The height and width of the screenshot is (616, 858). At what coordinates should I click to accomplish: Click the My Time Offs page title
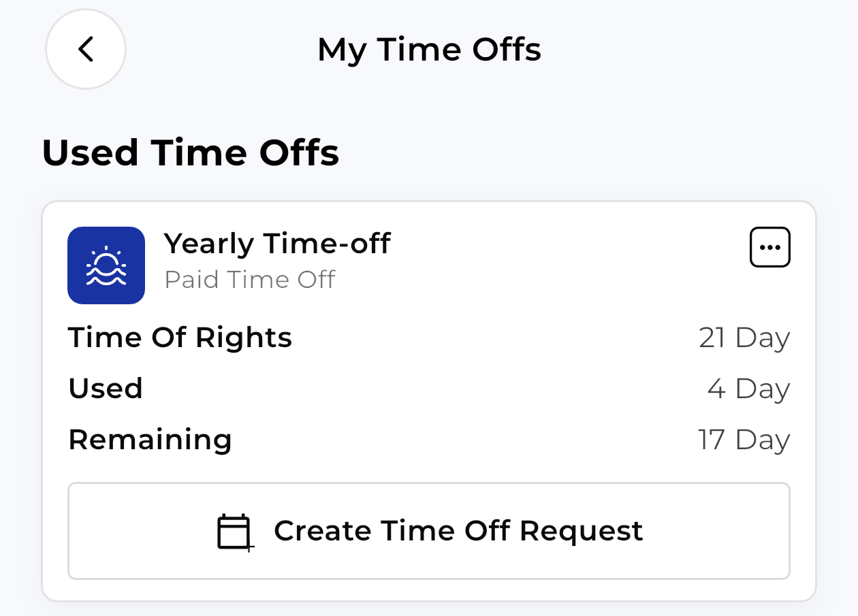point(429,50)
